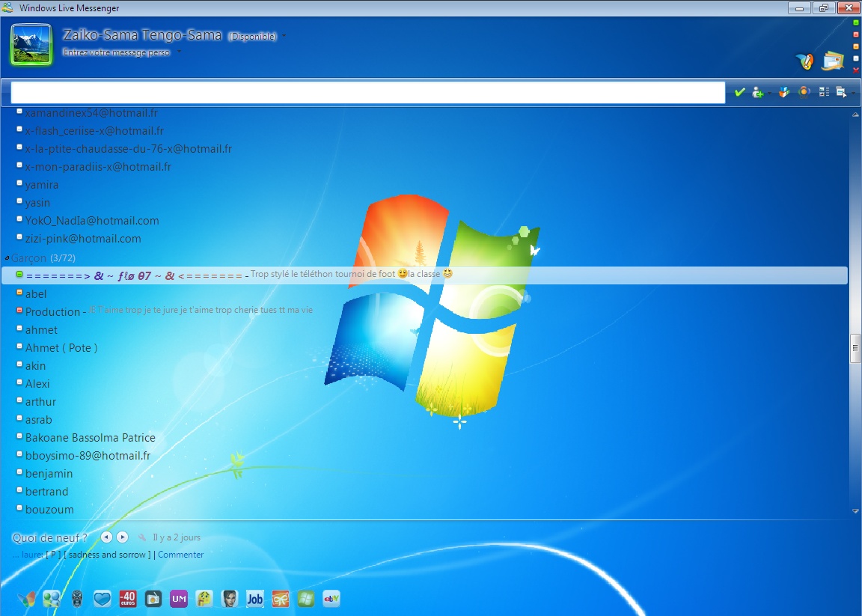Select the bouzoum contact
Image resolution: width=862 pixels, height=616 pixels.
(49, 509)
